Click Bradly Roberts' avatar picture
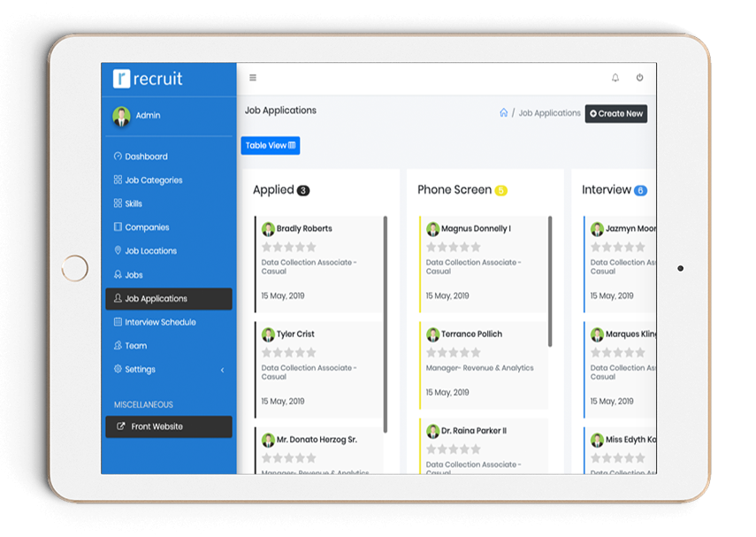The height and width of the screenshot is (537, 756). (x=268, y=229)
